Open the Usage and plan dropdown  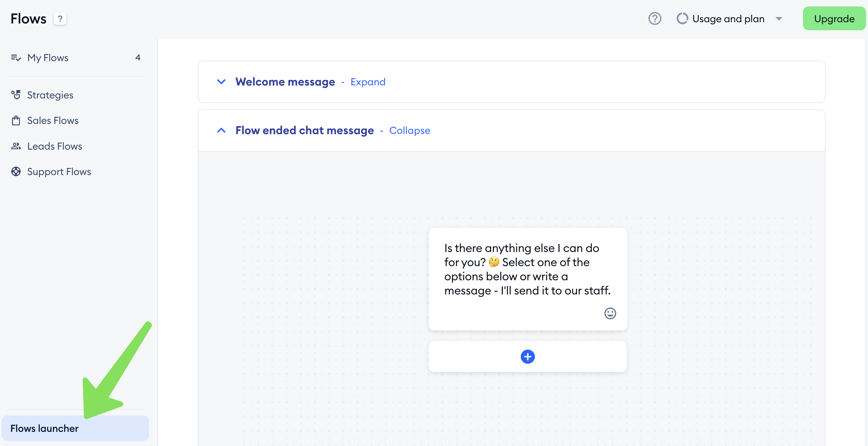coord(779,19)
